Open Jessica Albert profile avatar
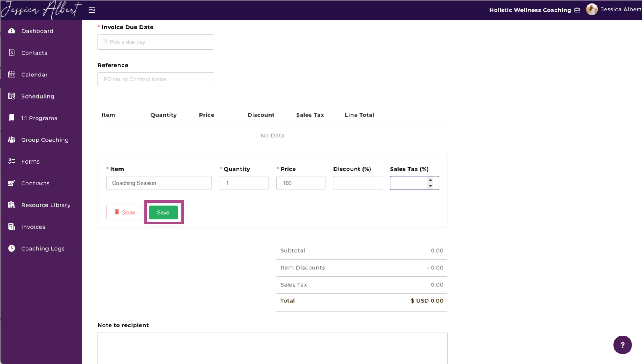 point(592,10)
